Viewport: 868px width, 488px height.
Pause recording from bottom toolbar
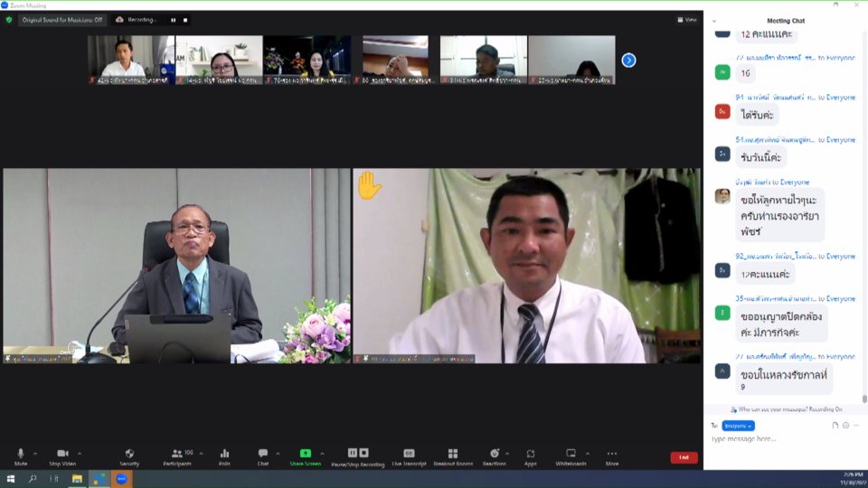[x=352, y=453]
